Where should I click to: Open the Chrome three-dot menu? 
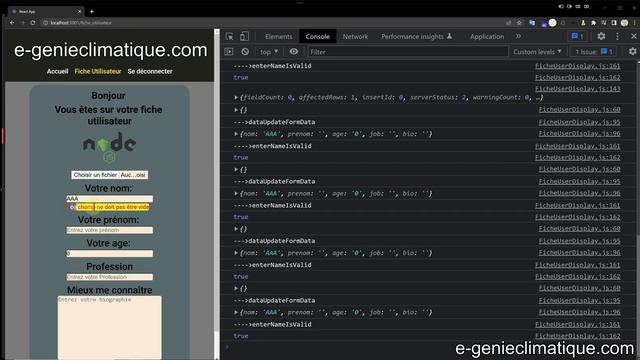point(634,23)
